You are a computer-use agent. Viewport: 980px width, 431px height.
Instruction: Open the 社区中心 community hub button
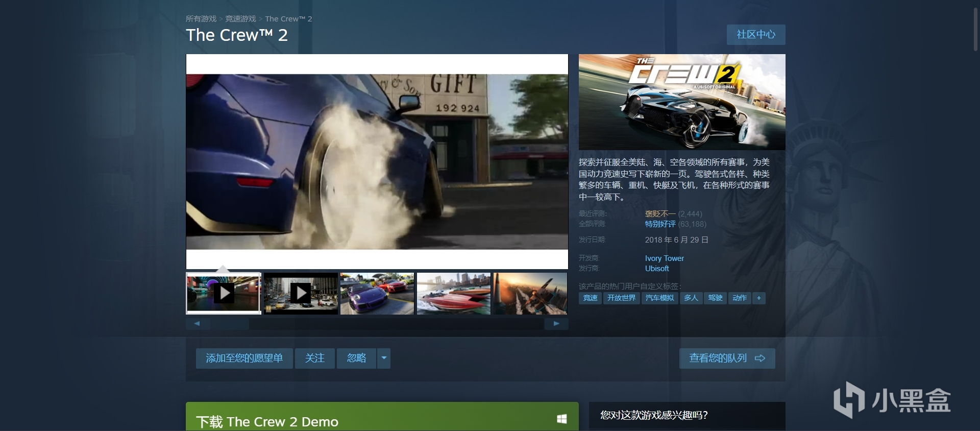point(756,35)
